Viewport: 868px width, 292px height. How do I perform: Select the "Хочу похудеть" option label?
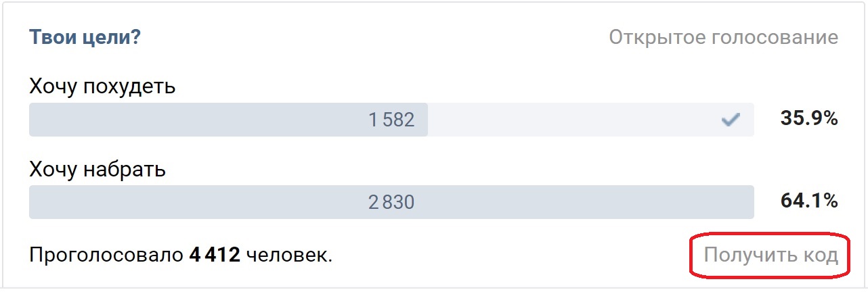coord(102,87)
